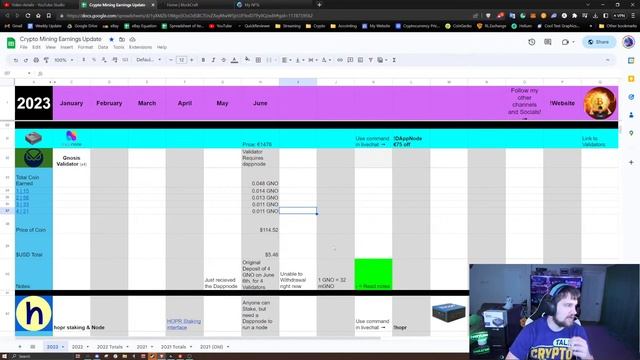Viewport: 640px width, 360px height.
Task: Open the Edit menu
Action: [36, 47]
